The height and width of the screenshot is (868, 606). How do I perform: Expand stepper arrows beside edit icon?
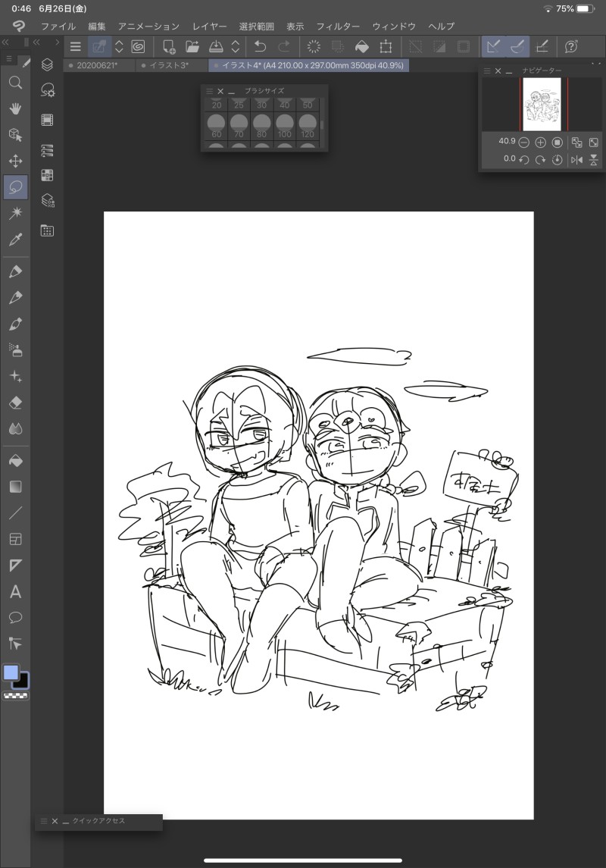119,46
